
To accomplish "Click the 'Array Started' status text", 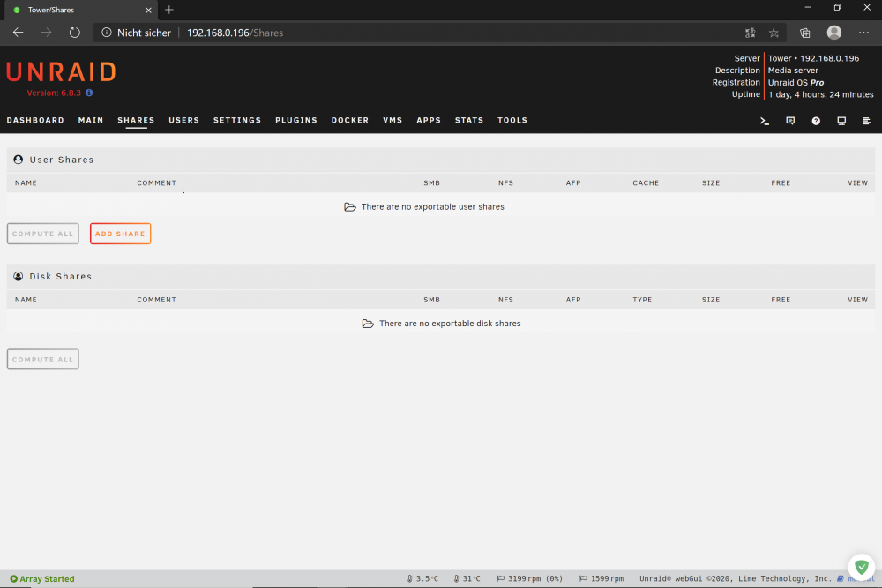I will tap(47, 578).
